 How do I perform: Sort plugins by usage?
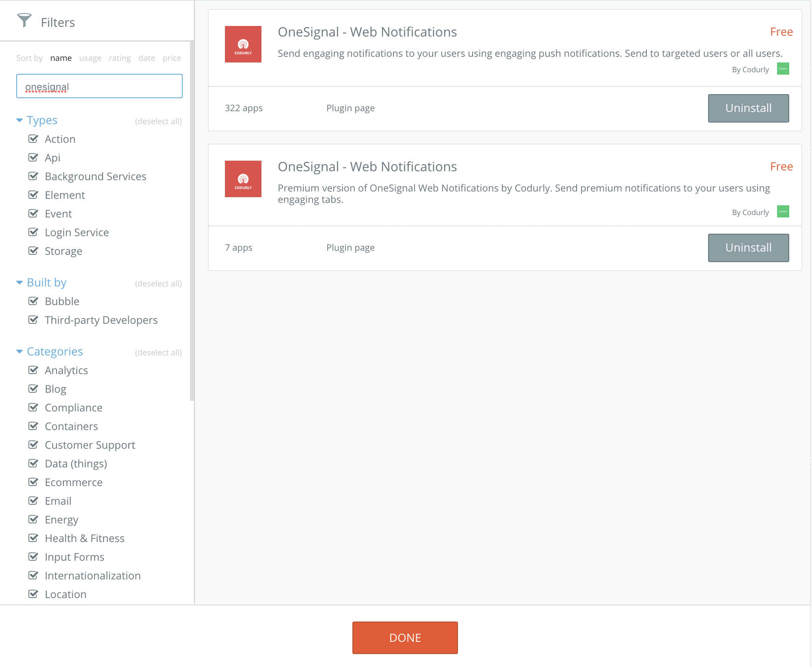point(90,58)
